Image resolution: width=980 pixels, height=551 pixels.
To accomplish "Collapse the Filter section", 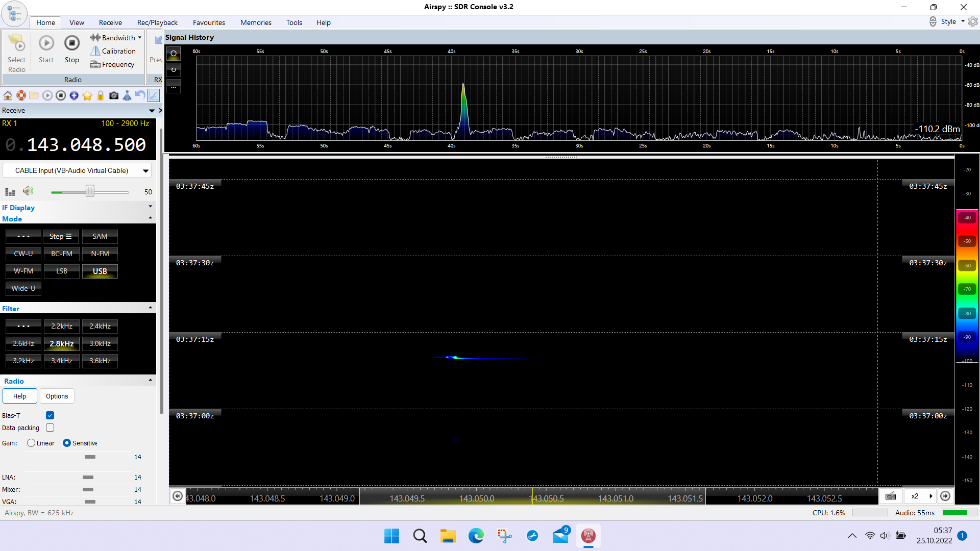I will [151, 308].
